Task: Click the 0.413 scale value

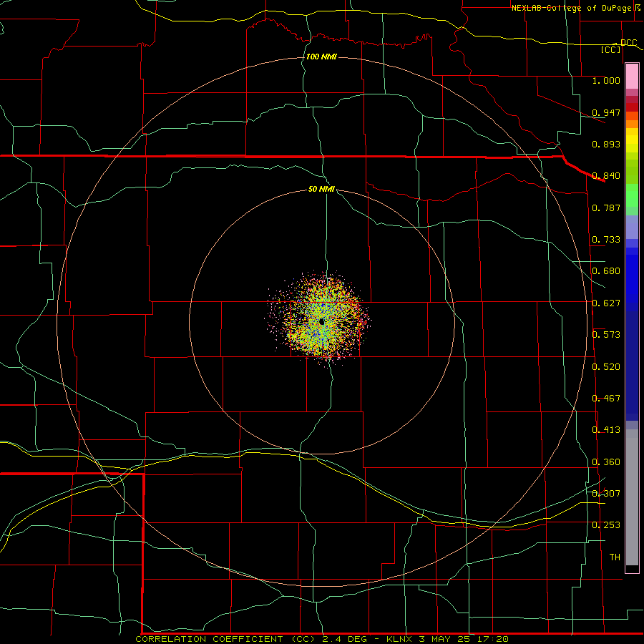Action: pos(606,430)
